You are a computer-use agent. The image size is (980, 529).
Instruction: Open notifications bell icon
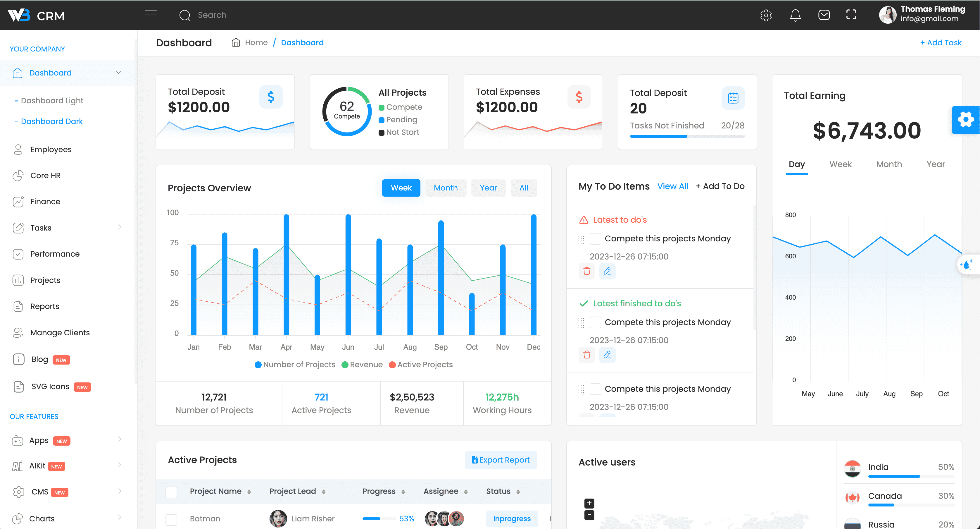(795, 15)
